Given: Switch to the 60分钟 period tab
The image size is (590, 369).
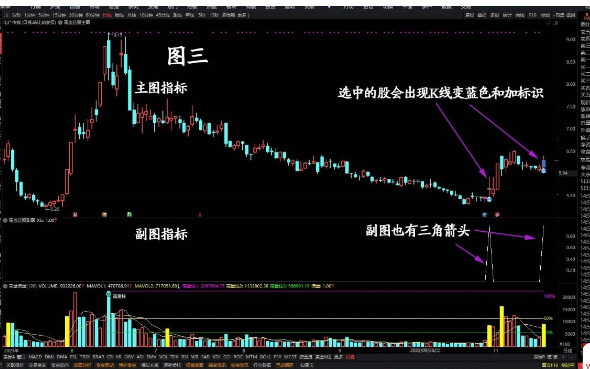Looking at the screenshot, I should [92, 15].
